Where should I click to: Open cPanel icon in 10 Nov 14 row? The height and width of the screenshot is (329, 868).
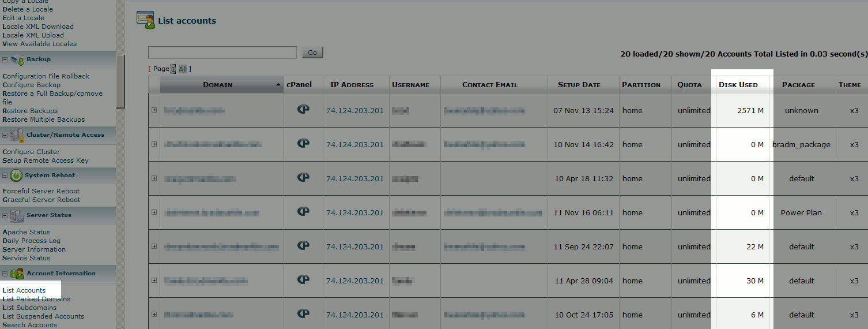tap(303, 143)
